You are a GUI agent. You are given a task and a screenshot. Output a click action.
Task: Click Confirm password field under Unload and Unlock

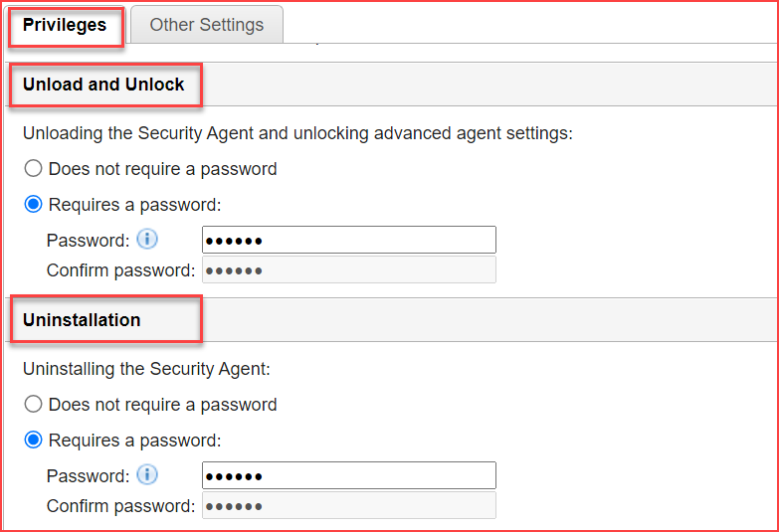[348, 270]
